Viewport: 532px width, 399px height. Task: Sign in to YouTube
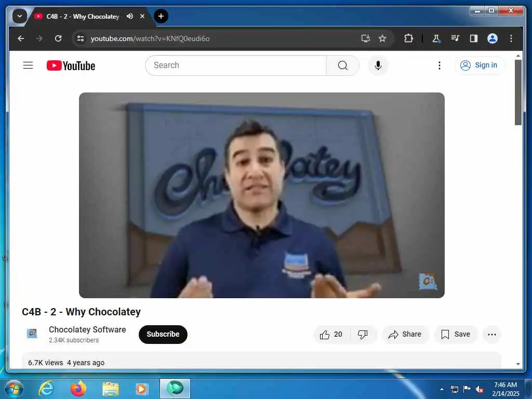click(480, 65)
